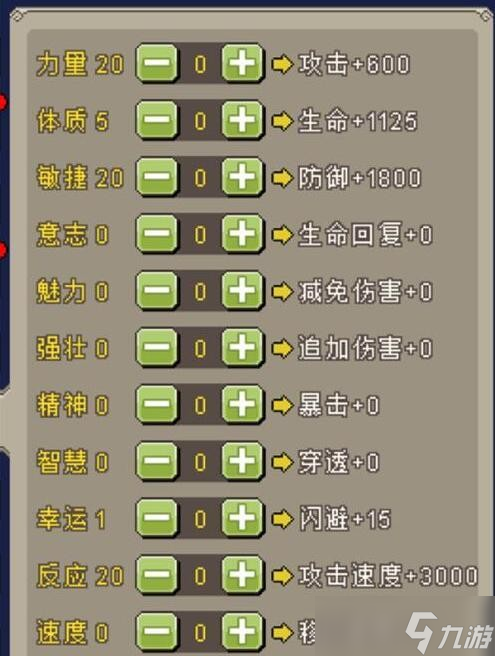The image size is (495, 656).
Task: Click the yellow arrow next to 攻击+600
Action: point(282,64)
